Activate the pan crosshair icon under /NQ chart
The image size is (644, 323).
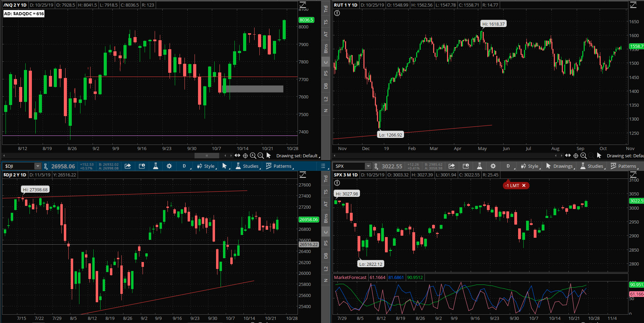click(245, 156)
